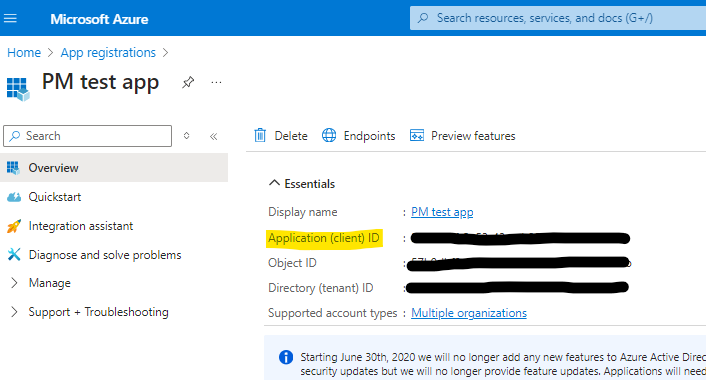
Task: Open Endpoints from the toolbar
Action: [x=369, y=136]
